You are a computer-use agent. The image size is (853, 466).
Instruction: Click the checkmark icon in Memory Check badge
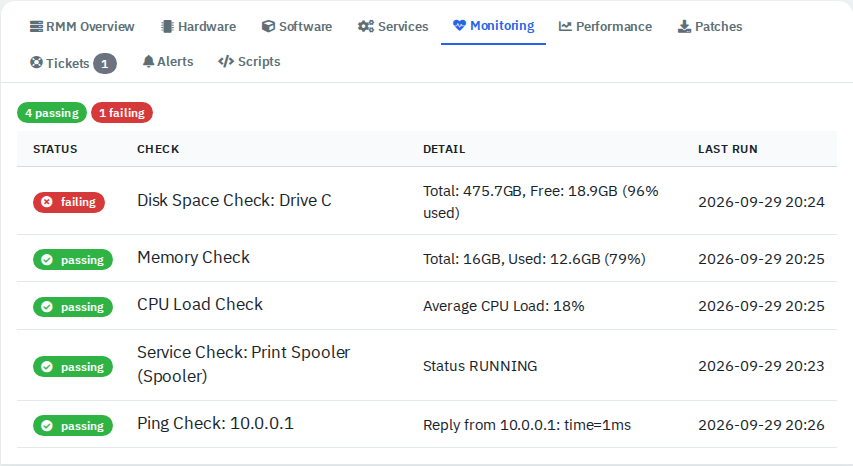(x=47, y=260)
